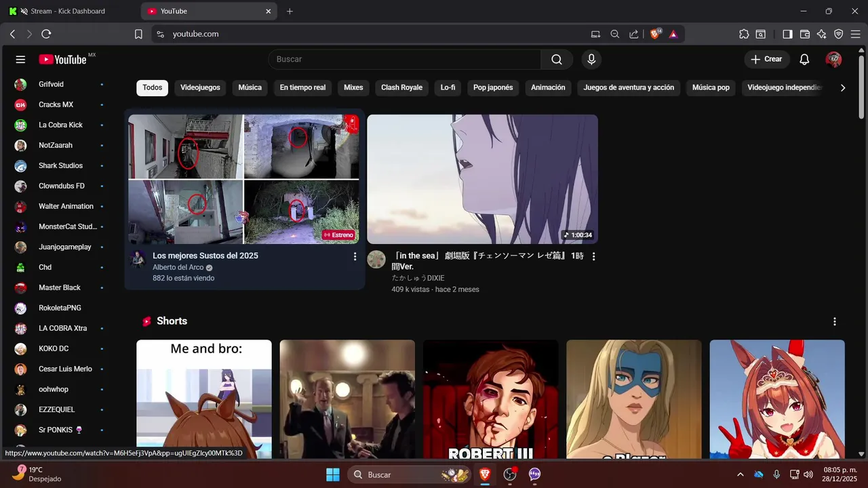The image size is (868, 488).
Task: Open the Brave Wallet icon
Action: point(805,34)
